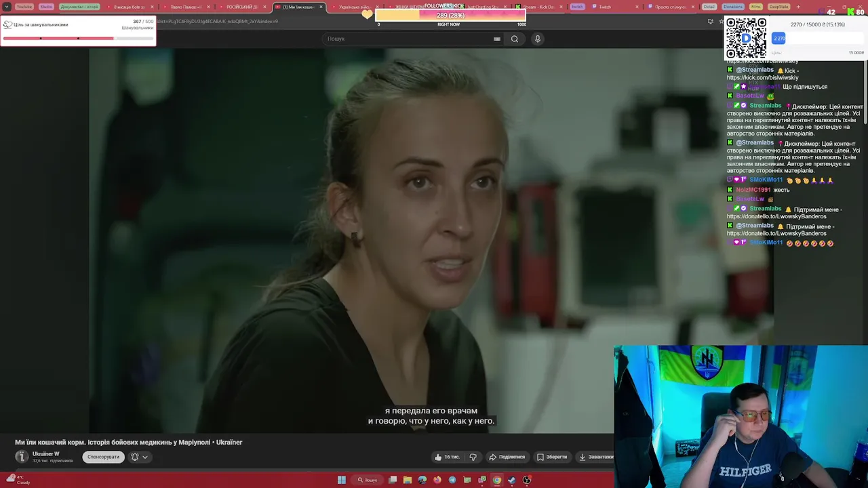Image resolution: width=868 pixels, height=488 pixels.
Task: Click the '2270 / 15000' donation progress bar
Action: (817, 39)
